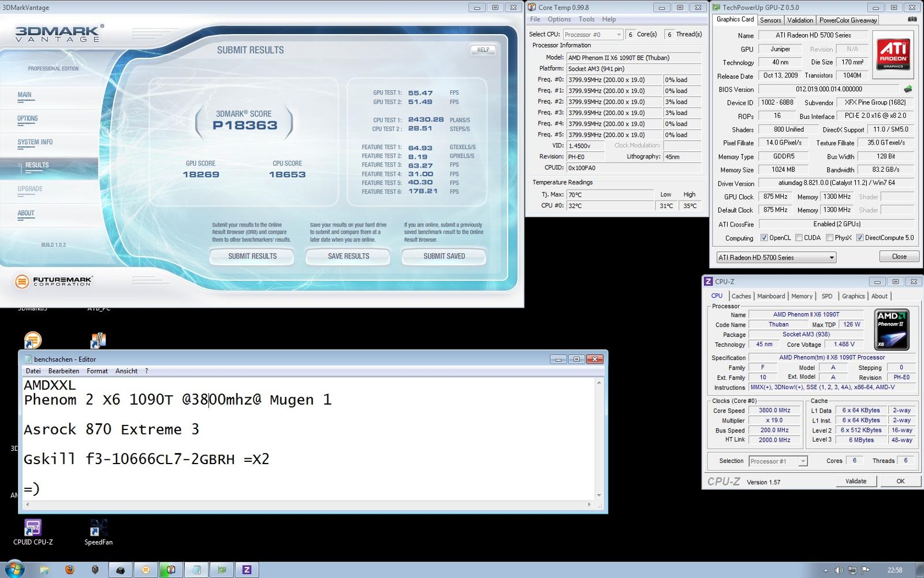Click the HELP button in 3DMark Vantage

click(x=483, y=50)
